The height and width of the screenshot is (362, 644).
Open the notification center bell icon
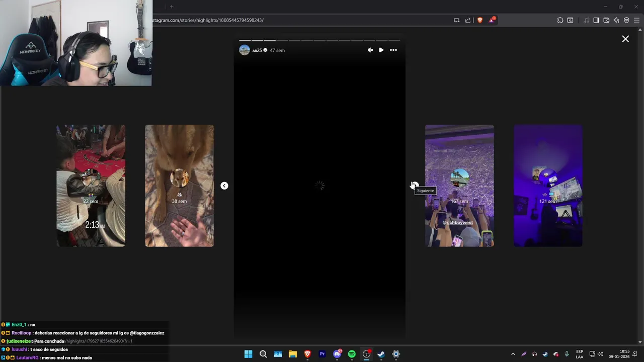pos(635,354)
